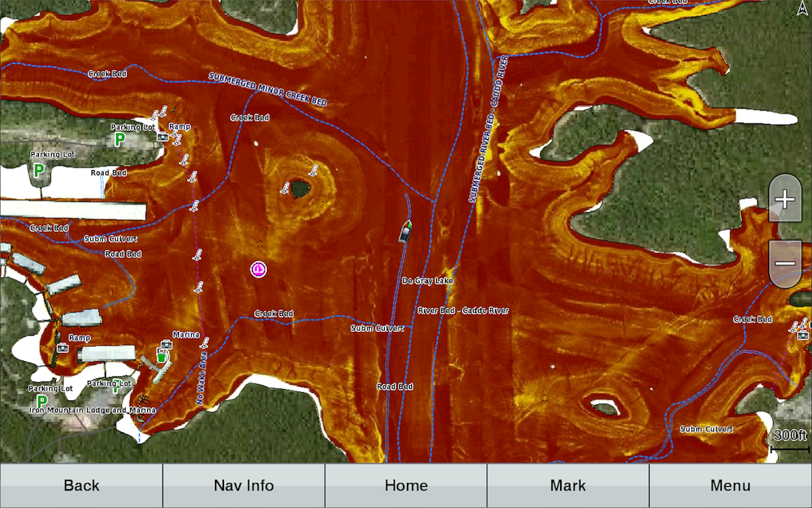Tap the De Gray Lake label
The height and width of the screenshot is (508, 812).
[427, 281]
